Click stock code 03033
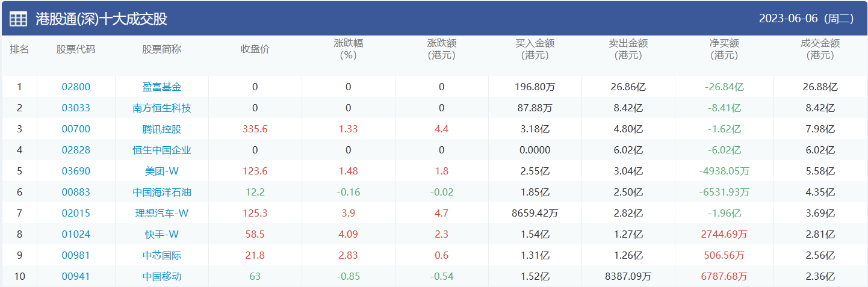The image size is (868, 287). pos(76,108)
